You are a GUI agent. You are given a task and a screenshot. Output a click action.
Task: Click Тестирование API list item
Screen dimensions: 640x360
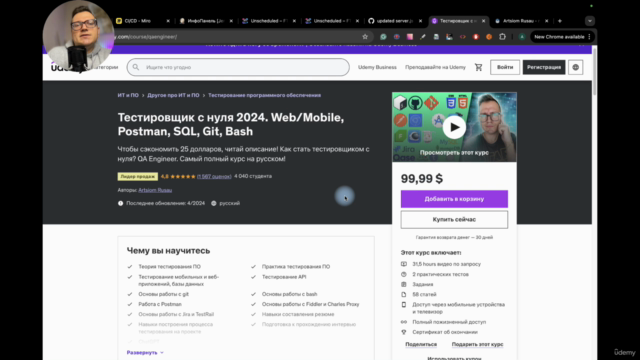point(284,277)
